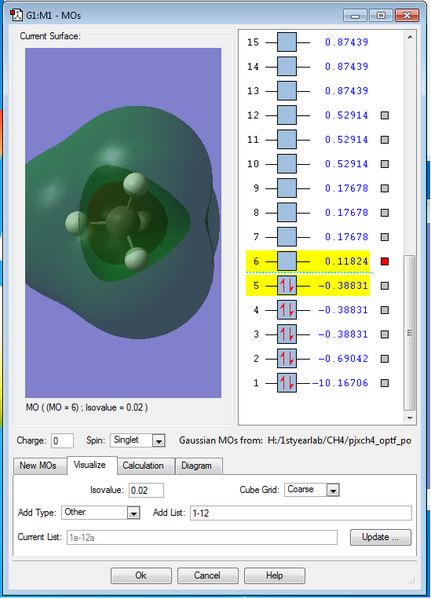Toggle surface marker for orbital 3

point(385,334)
